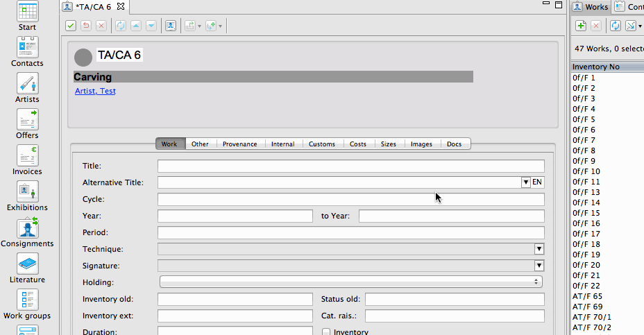Click the red undo arrow icon
This screenshot has height=335, width=644.
click(86, 26)
